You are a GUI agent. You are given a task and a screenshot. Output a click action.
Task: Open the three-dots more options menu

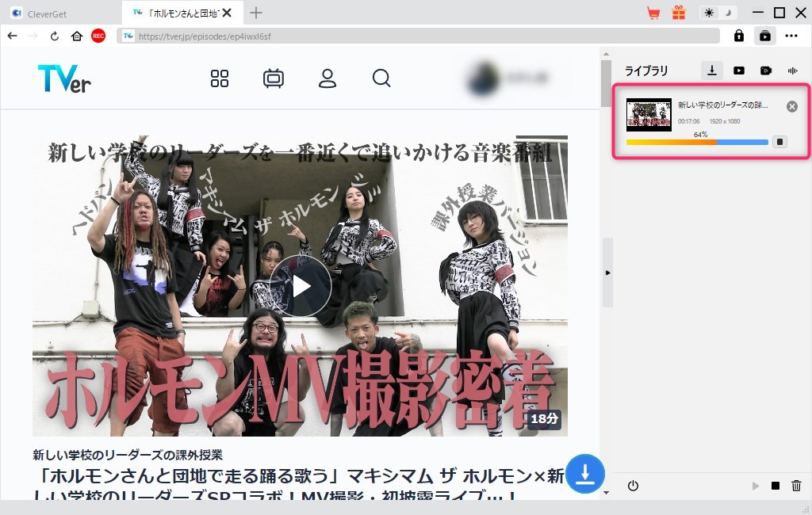pos(791,36)
